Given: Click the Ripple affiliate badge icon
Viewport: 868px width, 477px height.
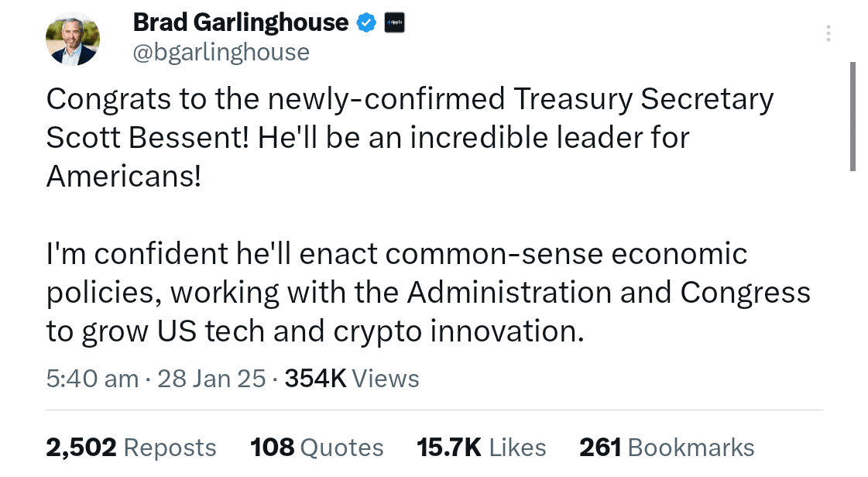Looking at the screenshot, I should tap(393, 22).
